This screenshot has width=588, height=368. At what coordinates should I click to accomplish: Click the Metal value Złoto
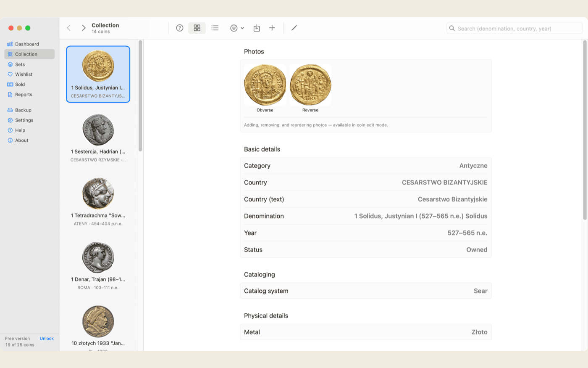479,332
